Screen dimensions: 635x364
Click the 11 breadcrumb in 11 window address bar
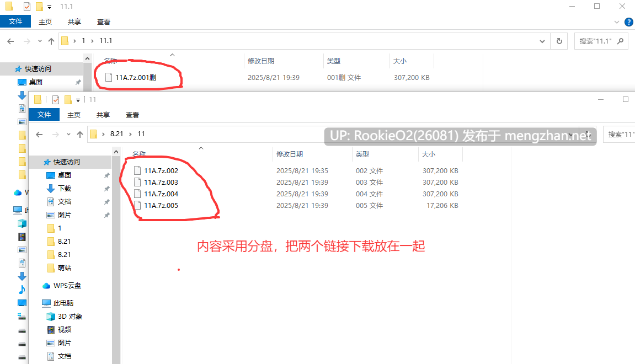tap(141, 133)
